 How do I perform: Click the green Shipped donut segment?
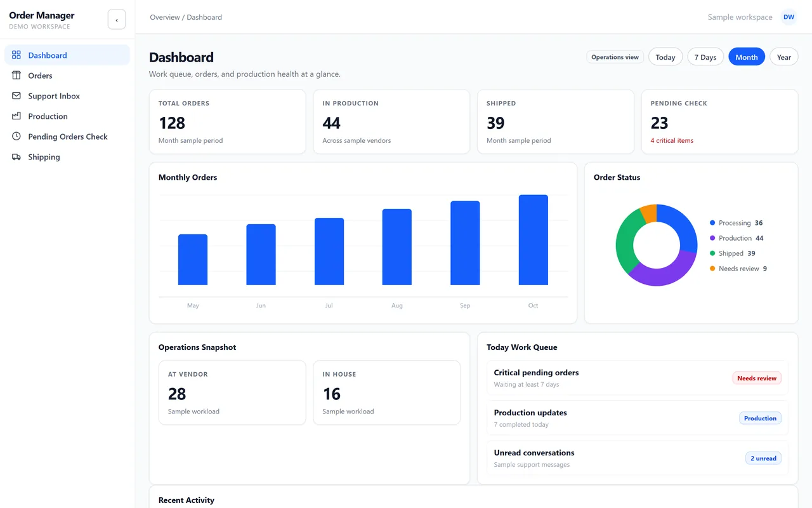pos(627,242)
